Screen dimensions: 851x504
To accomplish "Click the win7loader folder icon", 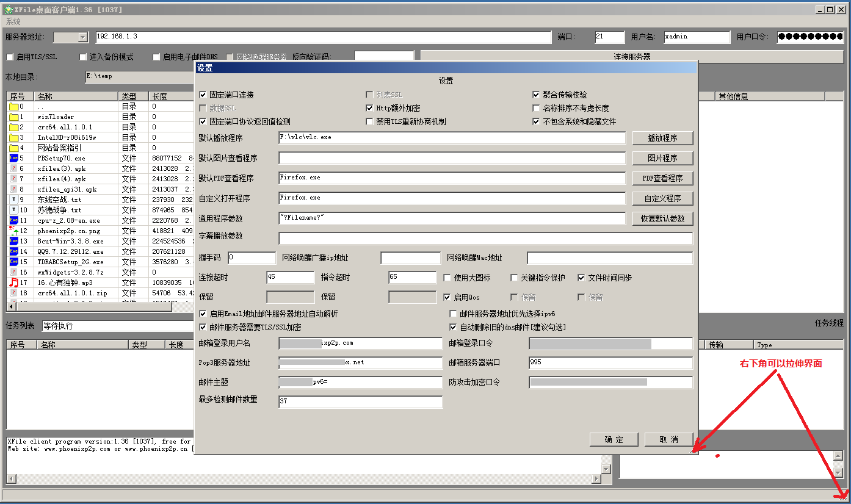I will click(13, 117).
